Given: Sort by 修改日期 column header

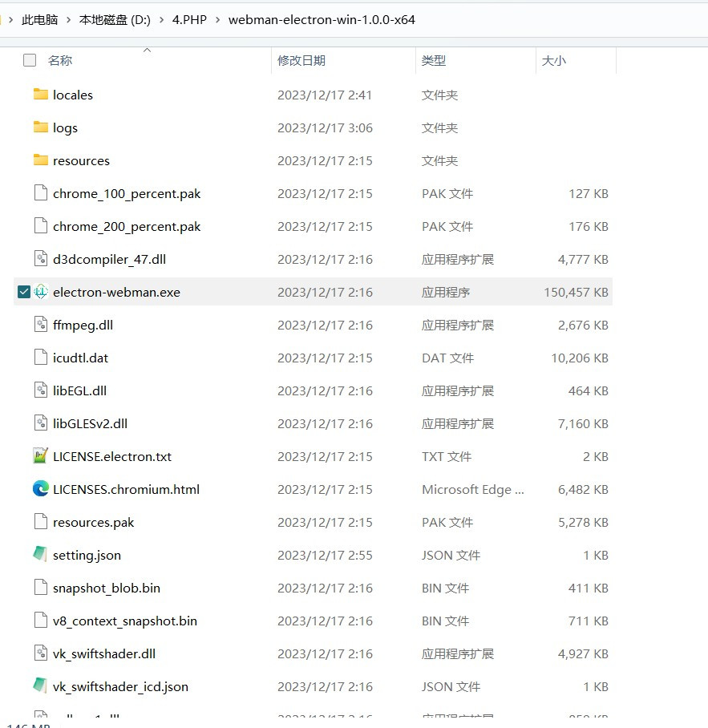Looking at the screenshot, I should [301, 60].
